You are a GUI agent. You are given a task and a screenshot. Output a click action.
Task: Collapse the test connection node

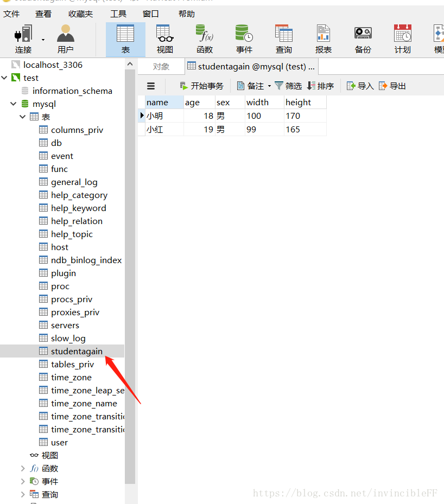[4, 78]
